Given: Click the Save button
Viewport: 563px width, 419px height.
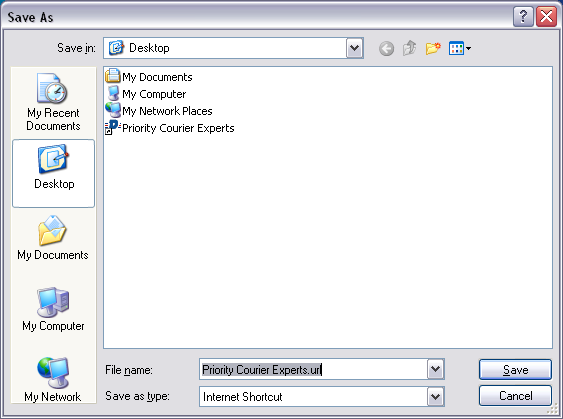Looking at the screenshot, I should coord(515,369).
